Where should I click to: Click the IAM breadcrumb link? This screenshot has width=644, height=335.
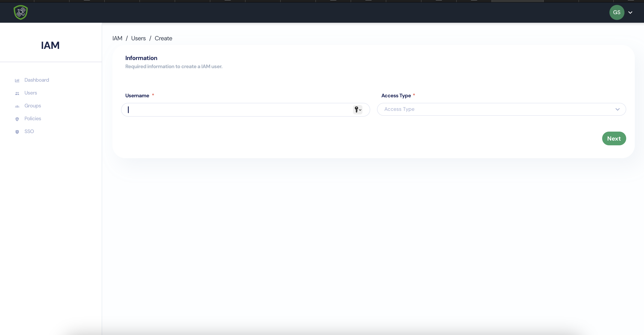tap(117, 38)
